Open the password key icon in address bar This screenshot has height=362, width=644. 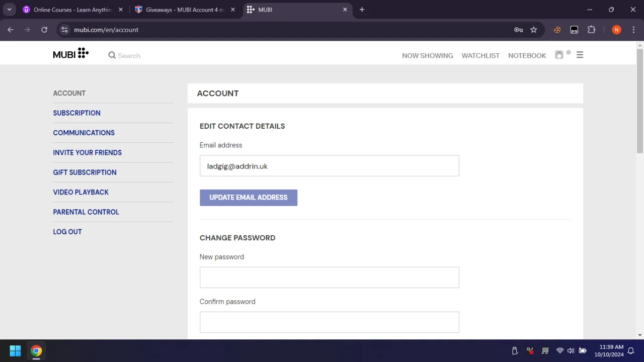(519, 30)
